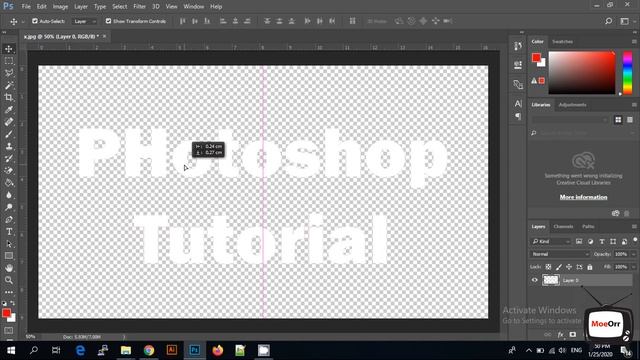Select the Healing Brush tool
Image resolution: width=640 pixels, height=360 pixels.
point(9,122)
